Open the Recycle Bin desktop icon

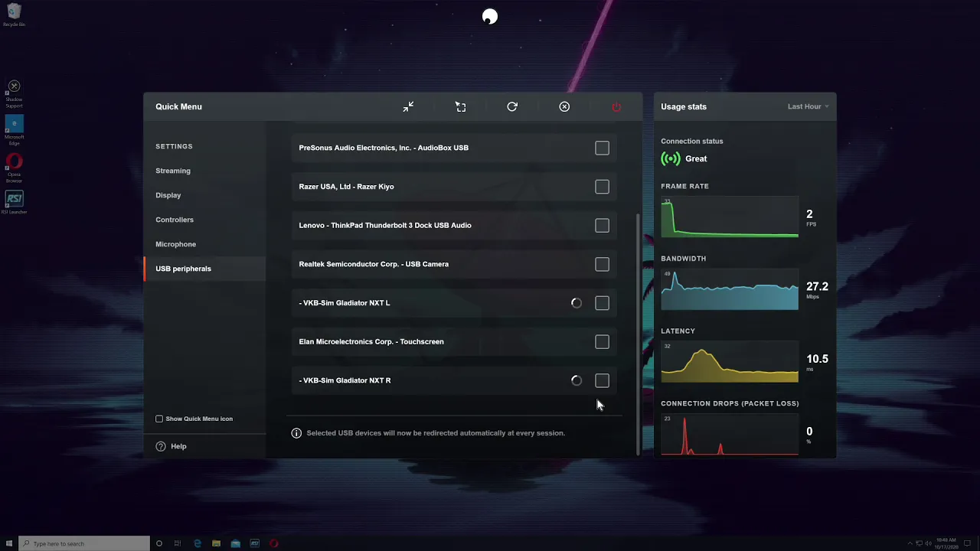(x=14, y=15)
